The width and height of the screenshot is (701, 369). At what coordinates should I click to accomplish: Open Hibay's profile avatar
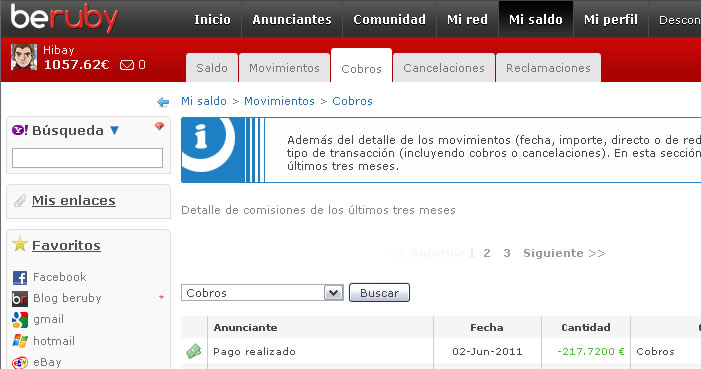pyautogui.click(x=24, y=57)
